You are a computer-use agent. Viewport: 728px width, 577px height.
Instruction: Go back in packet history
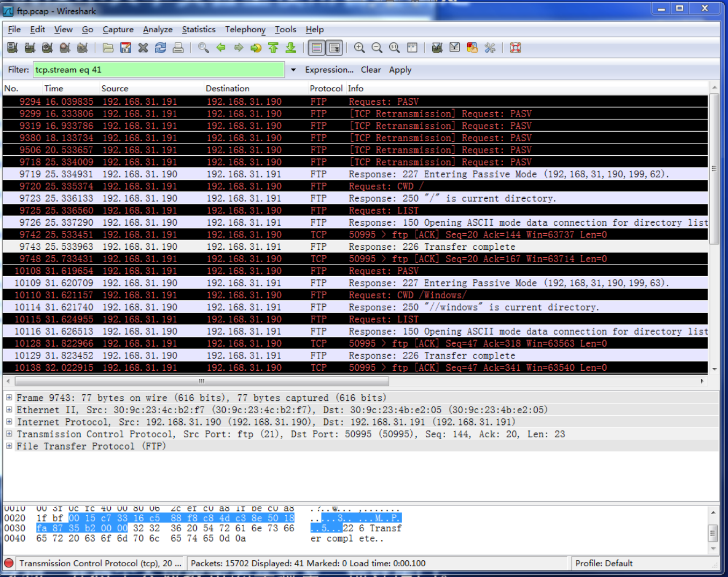221,48
